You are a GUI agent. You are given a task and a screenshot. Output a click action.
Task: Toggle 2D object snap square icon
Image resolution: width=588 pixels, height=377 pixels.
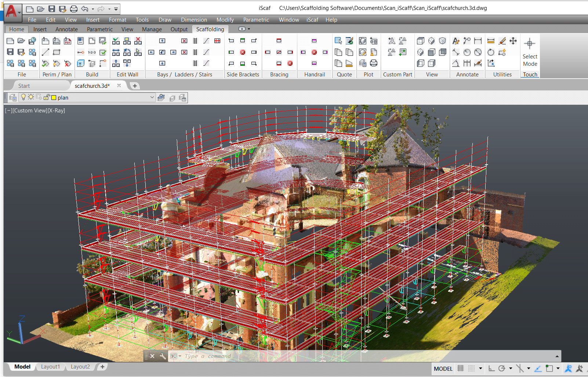[x=549, y=369]
